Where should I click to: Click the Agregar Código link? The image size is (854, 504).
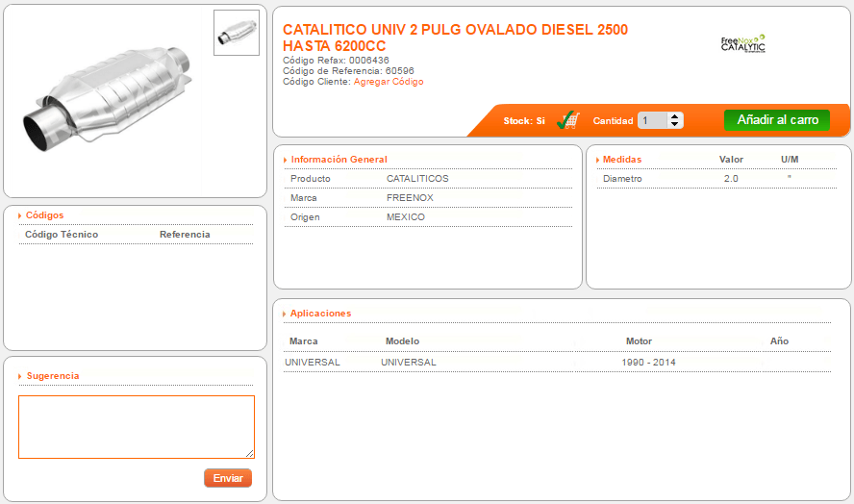pos(389,82)
